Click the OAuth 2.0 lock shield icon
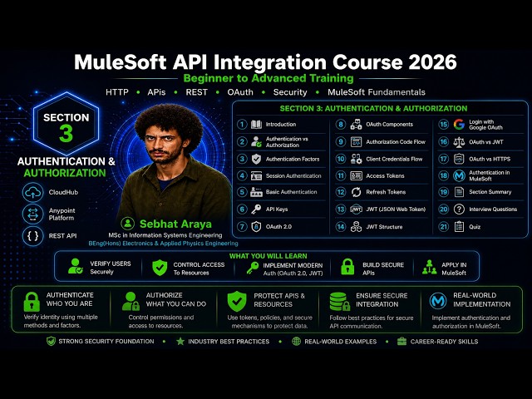The height and width of the screenshot is (399, 532). pyautogui.click(x=256, y=226)
